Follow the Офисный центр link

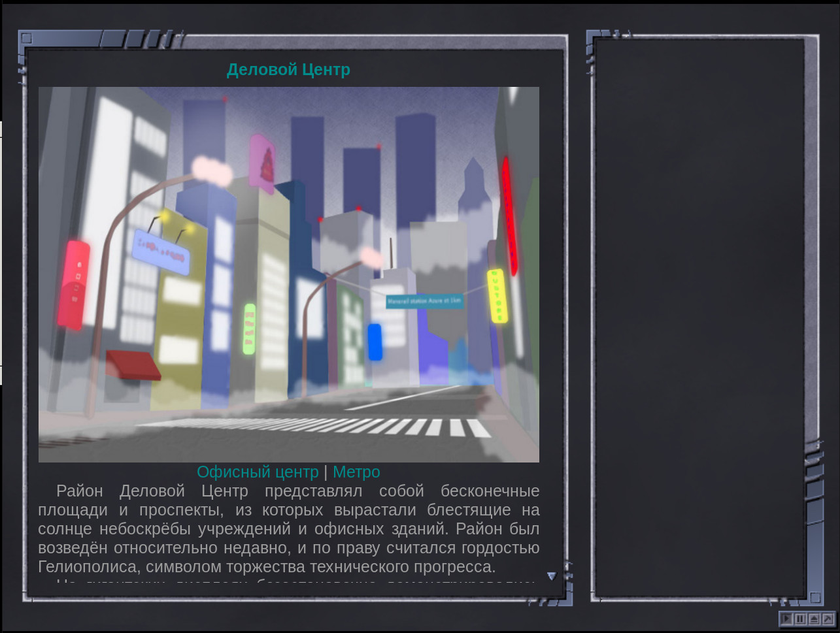pyautogui.click(x=258, y=472)
